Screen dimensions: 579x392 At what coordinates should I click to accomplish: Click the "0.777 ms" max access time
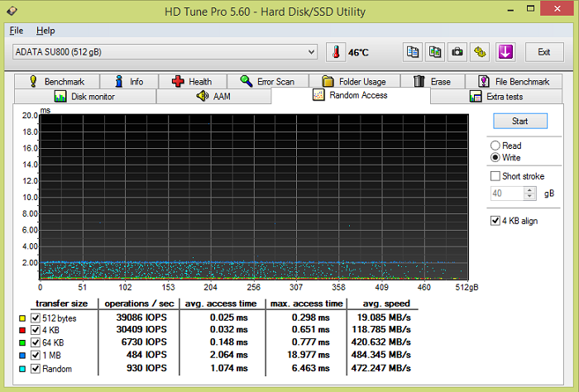pyautogui.click(x=310, y=342)
